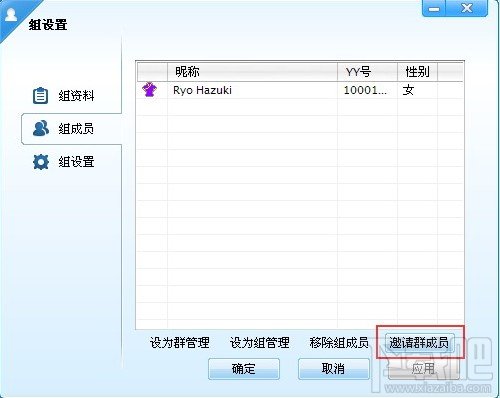Switch to the 组成员 tab
This screenshot has width=500, height=398.
pos(71,129)
